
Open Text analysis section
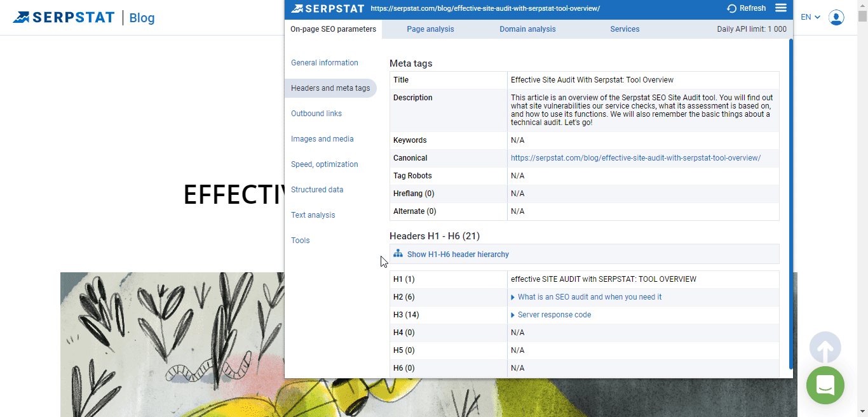click(x=313, y=215)
